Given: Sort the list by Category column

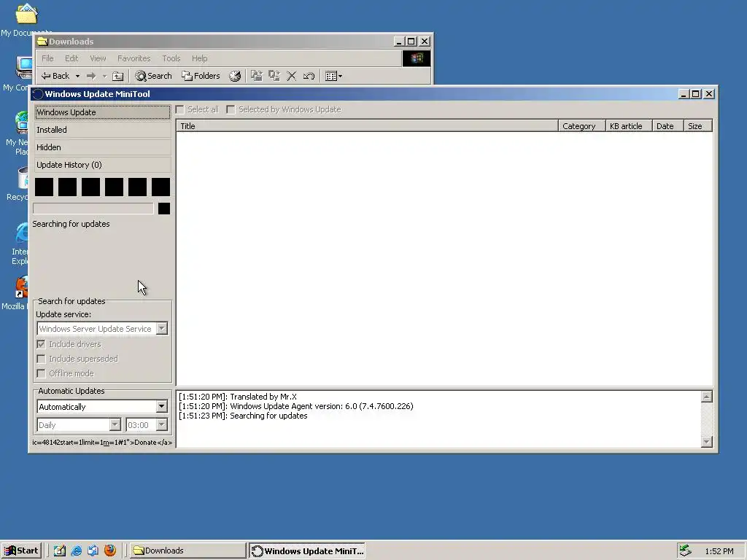Looking at the screenshot, I should 581,126.
